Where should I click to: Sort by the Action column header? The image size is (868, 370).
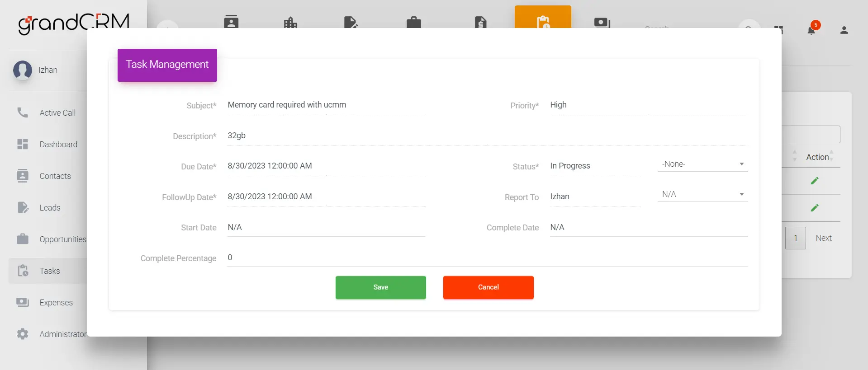click(817, 157)
